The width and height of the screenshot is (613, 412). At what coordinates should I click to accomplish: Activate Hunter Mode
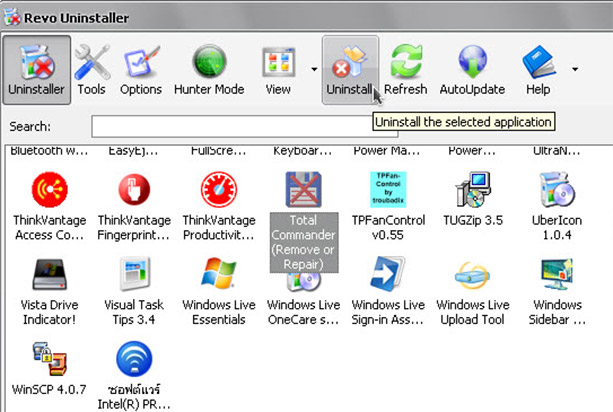coord(209,70)
